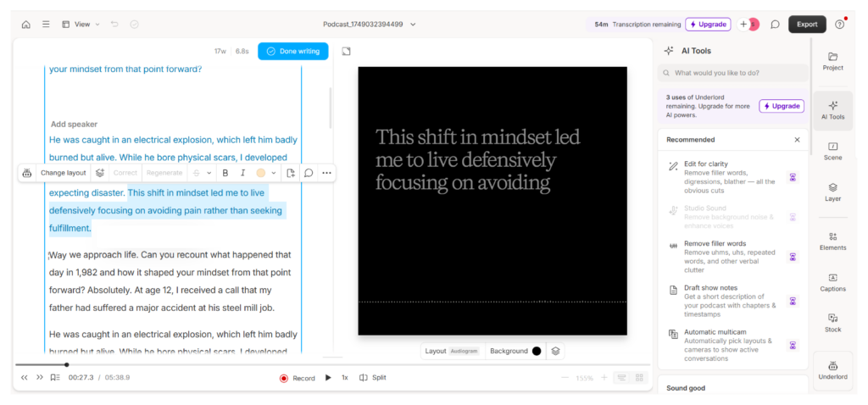Open the three-dot more options menu
This screenshot has width=868, height=405.
click(x=326, y=173)
